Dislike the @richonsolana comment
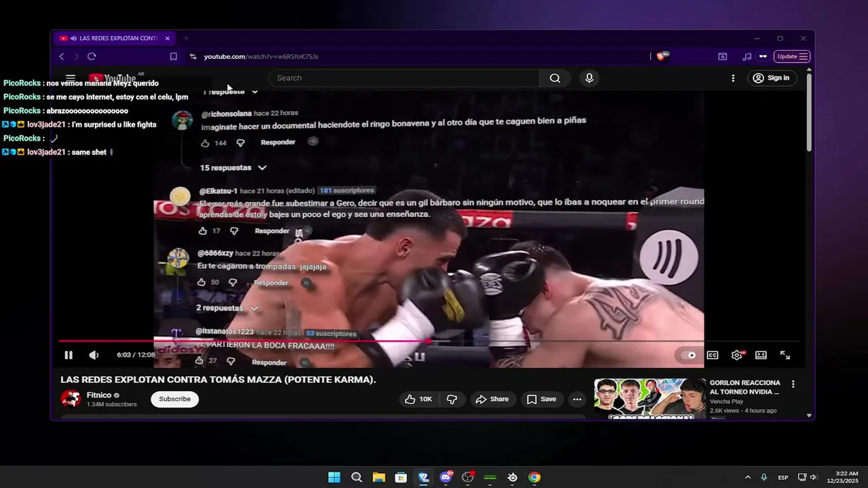868x488 pixels. [x=240, y=143]
